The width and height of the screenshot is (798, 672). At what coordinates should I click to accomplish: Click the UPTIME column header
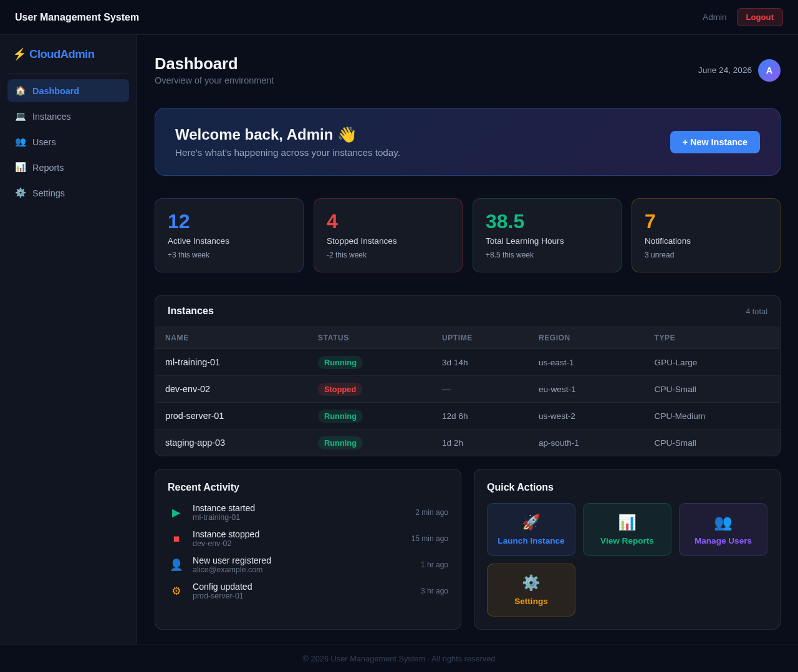pyautogui.click(x=457, y=338)
